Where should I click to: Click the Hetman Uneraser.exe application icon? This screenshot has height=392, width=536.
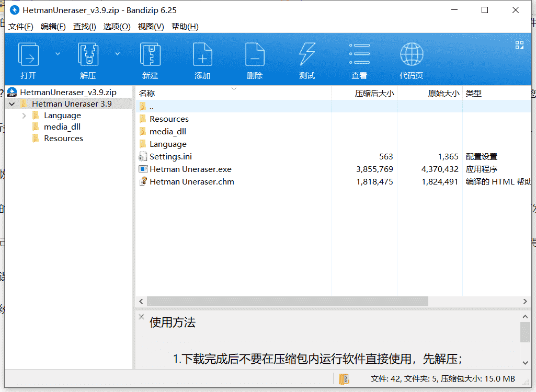point(143,169)
